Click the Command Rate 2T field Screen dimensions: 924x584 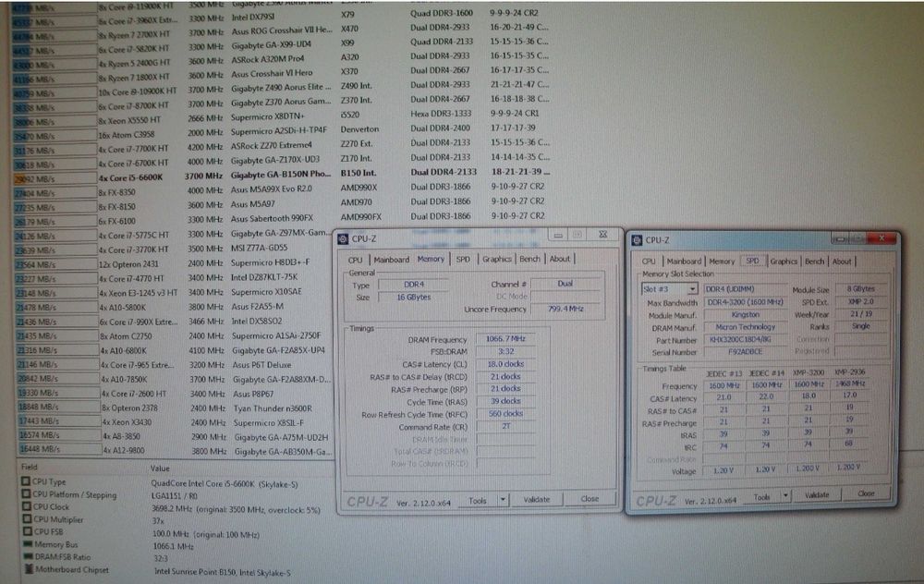[505, 426]
